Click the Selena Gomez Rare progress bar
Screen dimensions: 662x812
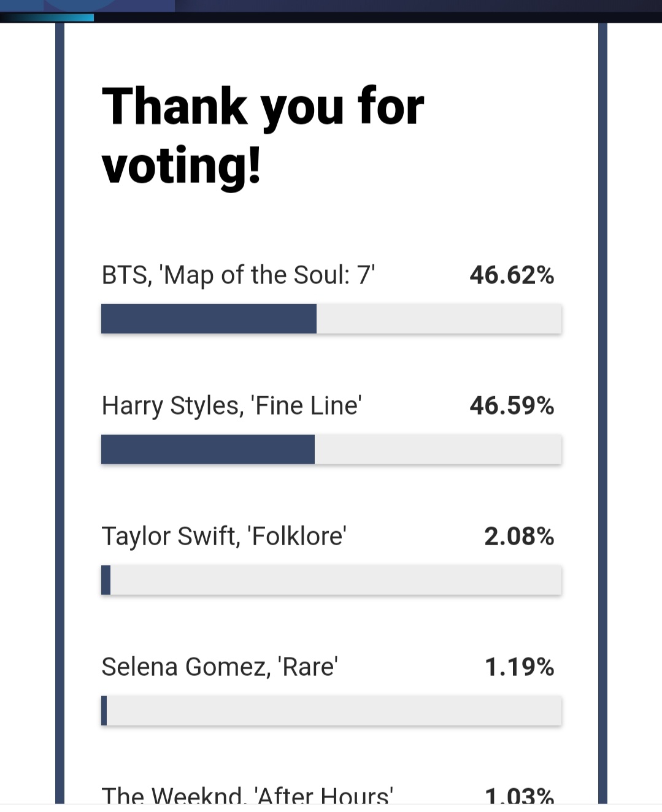pyautogui.click(x=331, y=711)
